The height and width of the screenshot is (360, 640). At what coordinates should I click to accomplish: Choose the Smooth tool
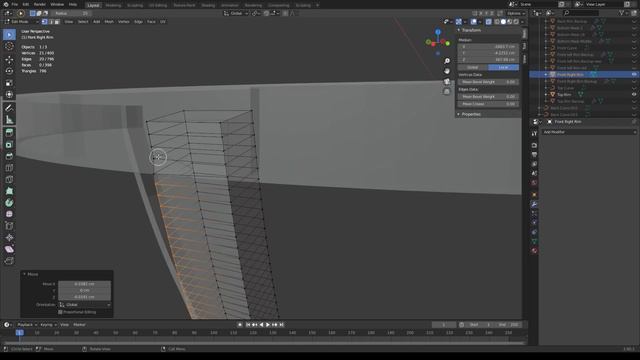click(x=9, y=214)
